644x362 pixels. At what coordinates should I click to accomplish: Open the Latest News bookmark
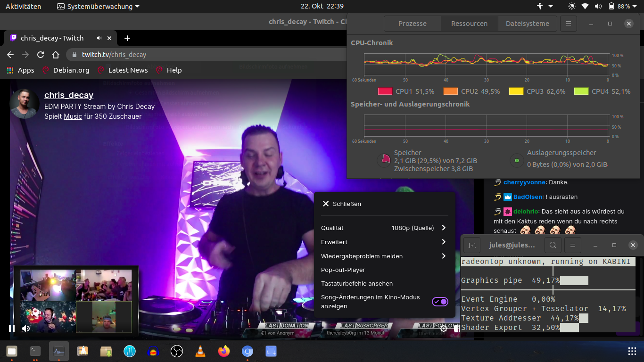[123, 70]
